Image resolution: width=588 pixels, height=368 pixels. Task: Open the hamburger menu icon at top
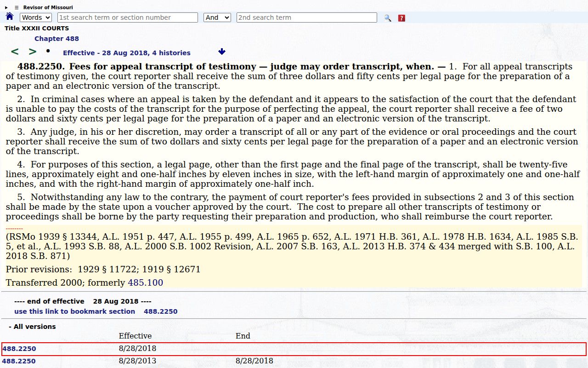point(17,7)
